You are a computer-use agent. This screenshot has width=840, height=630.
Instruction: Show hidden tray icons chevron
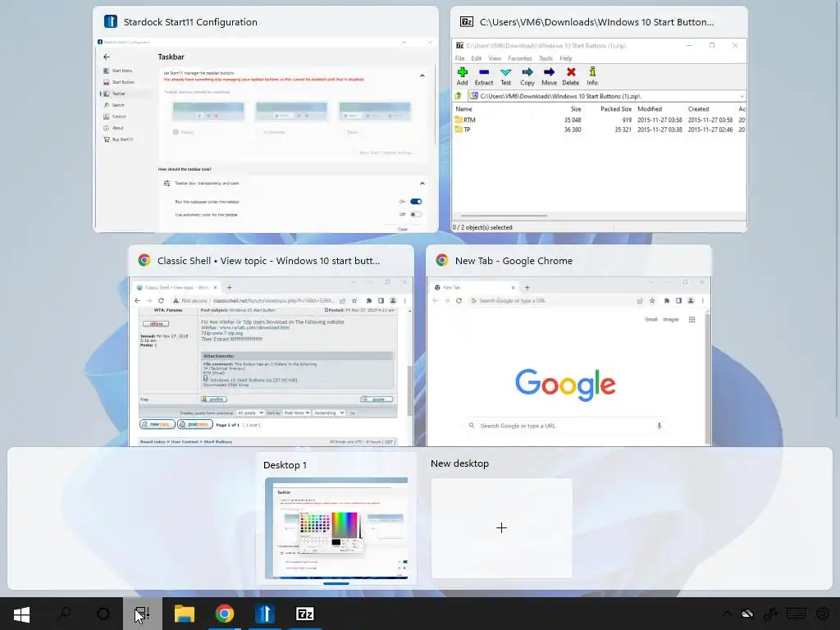pos(727,614)
